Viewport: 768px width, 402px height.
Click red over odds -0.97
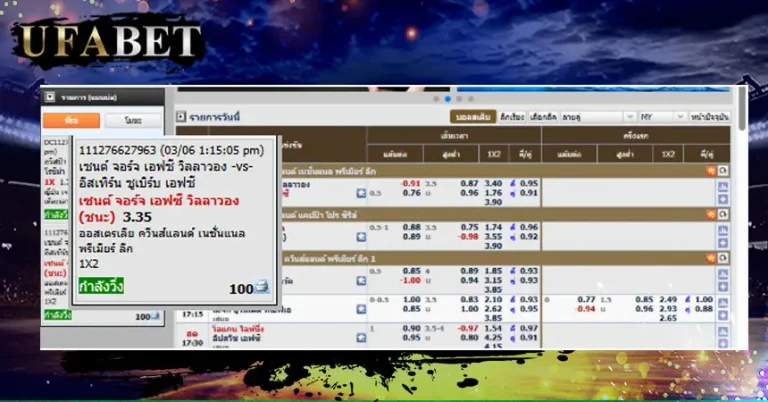point(468,329)
